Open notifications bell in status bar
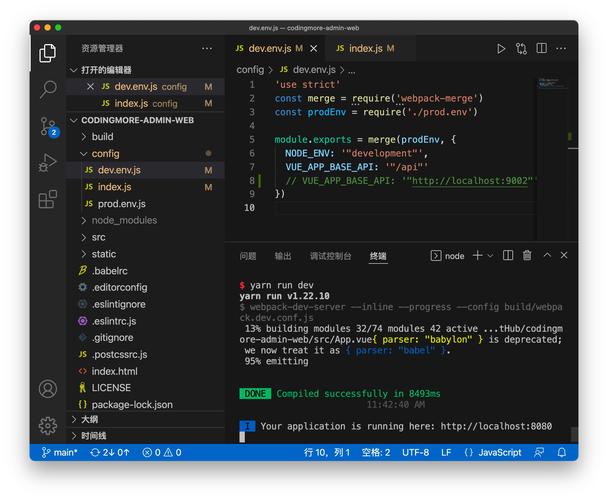 click(x=561, y=453)
